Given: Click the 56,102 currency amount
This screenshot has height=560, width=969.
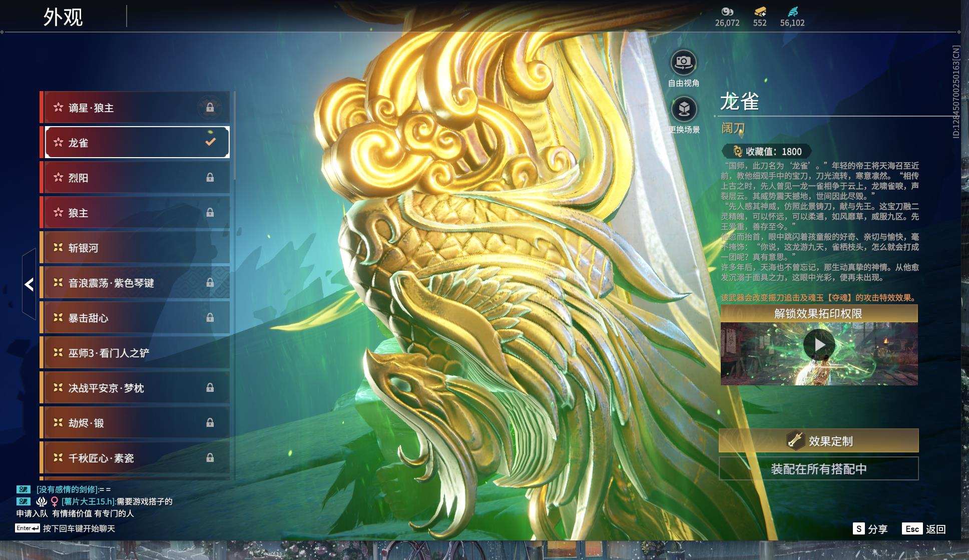Looking at the screenshot, I should [792, 23].
